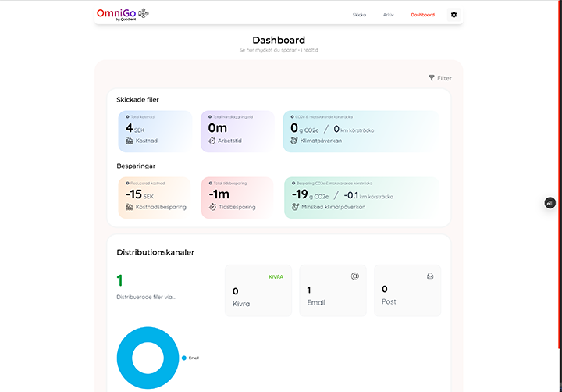Viewport: 562px width, 392px height.
Task: Click the Minskad klimatpåverkan icon
Action: pyautogui.click(x=295, y=207)
